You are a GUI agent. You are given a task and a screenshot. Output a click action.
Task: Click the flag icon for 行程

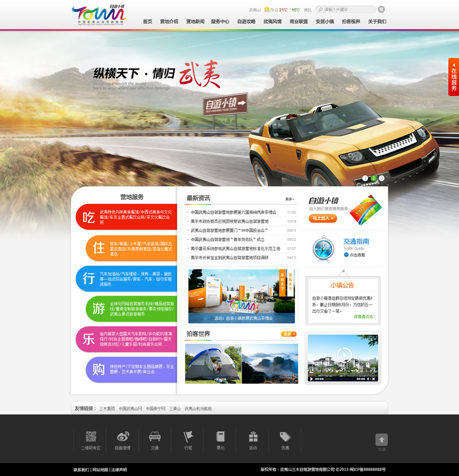point(188,436)
